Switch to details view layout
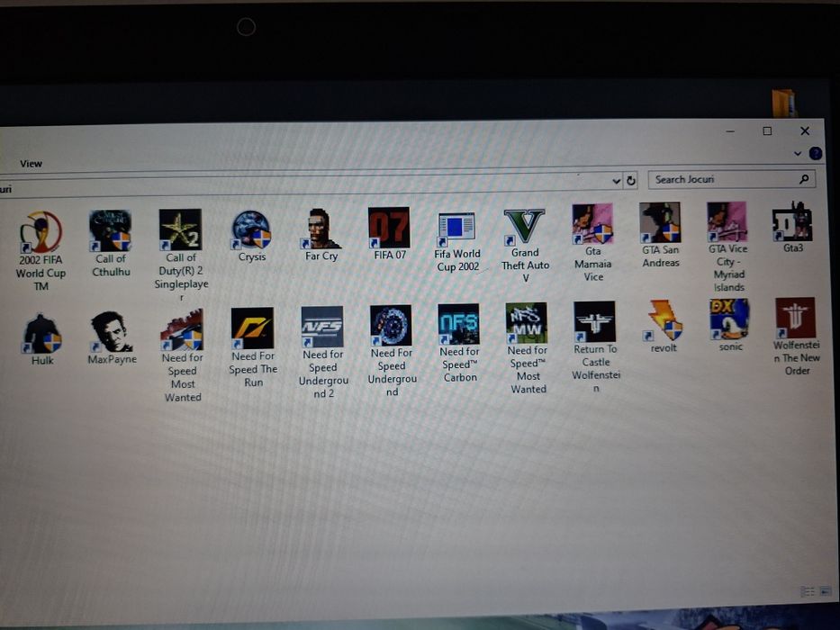This screenshot has width=840, height=630. [x=808, y=591]
